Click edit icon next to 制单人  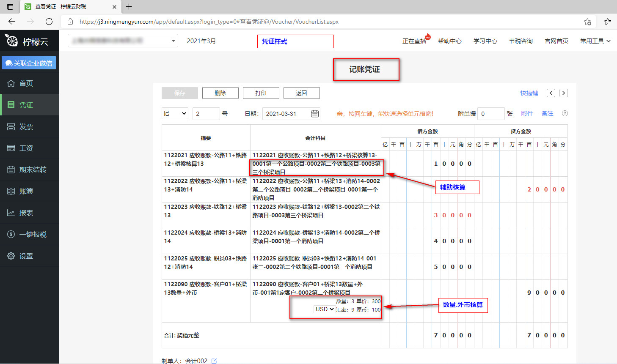214,361
